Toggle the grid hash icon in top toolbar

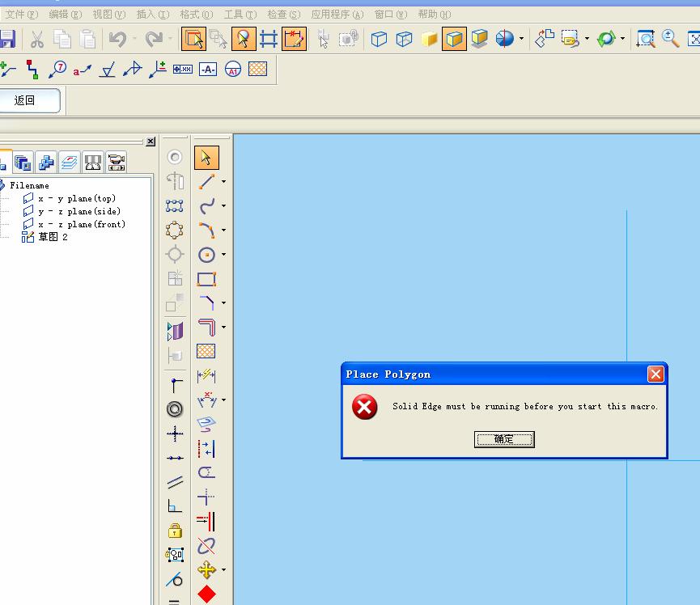(269, 39)
